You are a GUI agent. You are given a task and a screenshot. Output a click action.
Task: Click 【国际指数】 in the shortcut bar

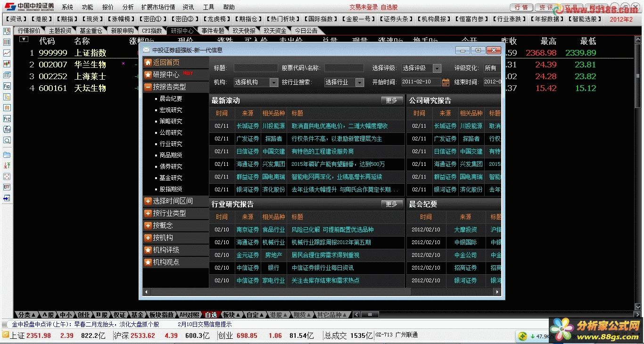[x=321, y=19]
